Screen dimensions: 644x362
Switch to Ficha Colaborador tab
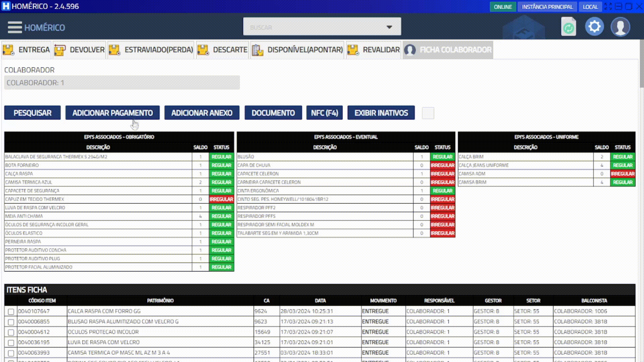coord(448,50)
